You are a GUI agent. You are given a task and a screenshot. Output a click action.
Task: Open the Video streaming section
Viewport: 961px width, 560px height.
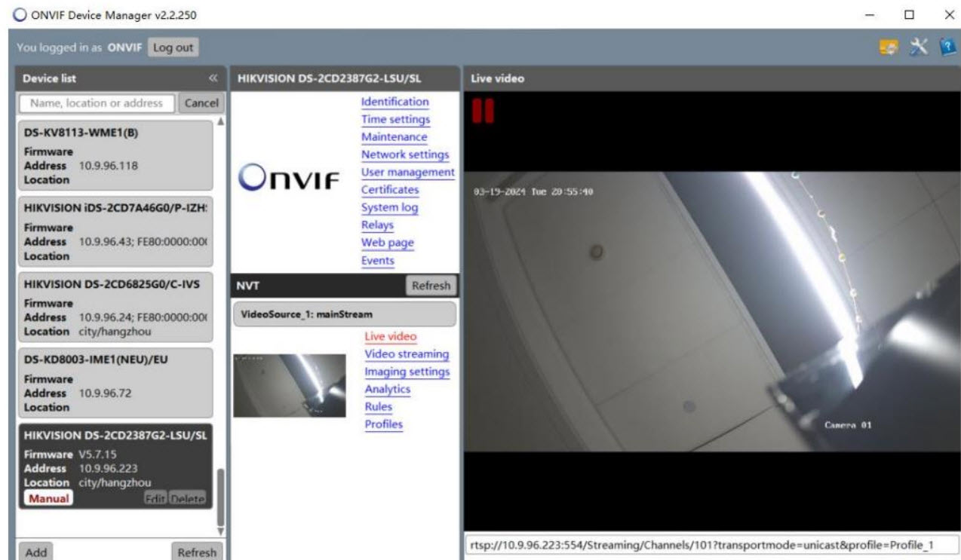tap(407, 354)
